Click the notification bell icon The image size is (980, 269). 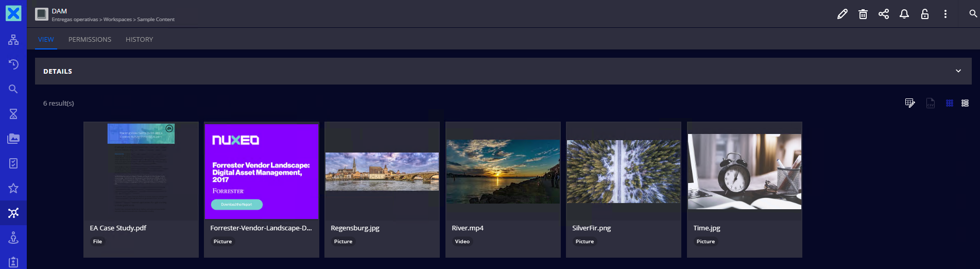click(904, 14)
